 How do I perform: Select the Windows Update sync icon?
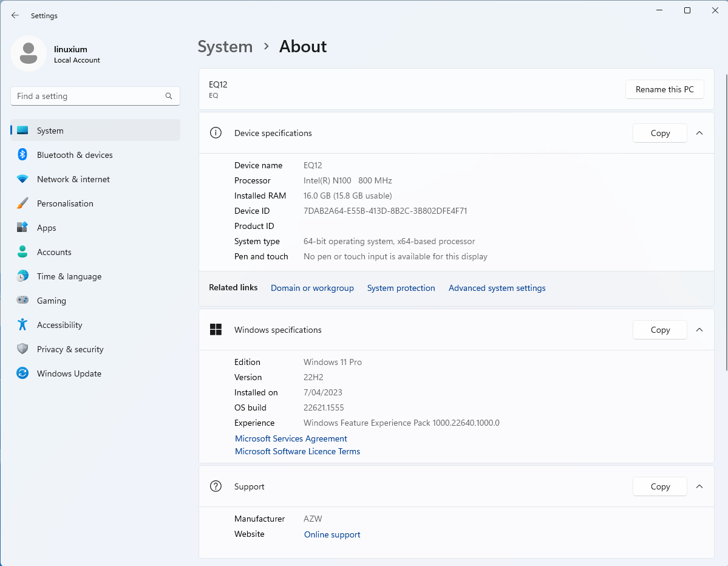[x=22, y=373]
